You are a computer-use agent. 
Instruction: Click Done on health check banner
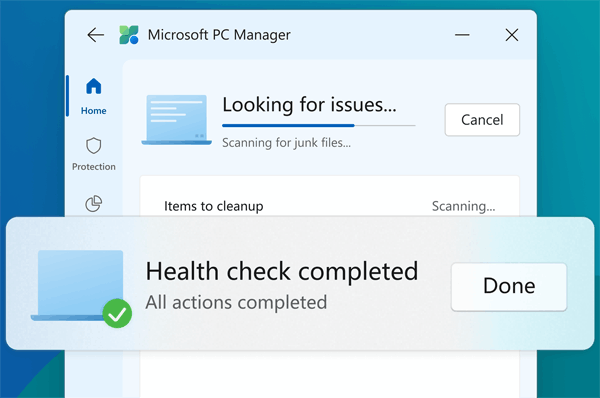[x=509, y=286]
